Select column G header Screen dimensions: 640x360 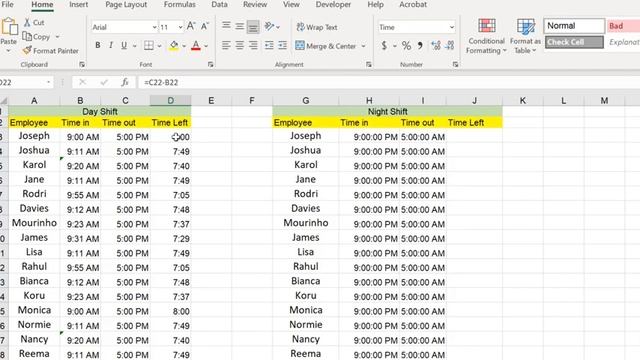[x=305, y=100]
